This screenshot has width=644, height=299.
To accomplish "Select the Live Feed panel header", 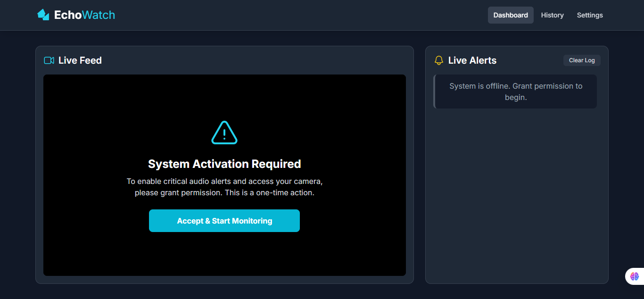I will pos(80,60).
